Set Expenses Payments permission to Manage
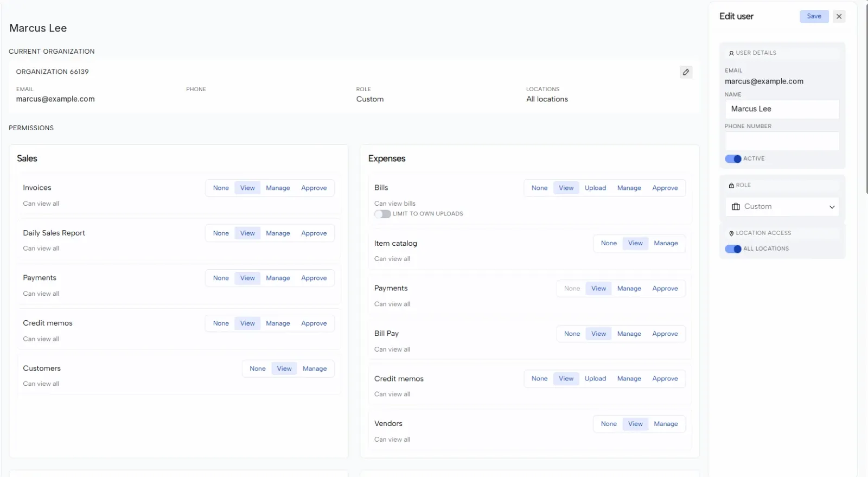The height and width of the screenshot is (477, 868). (x=629, y=289)
